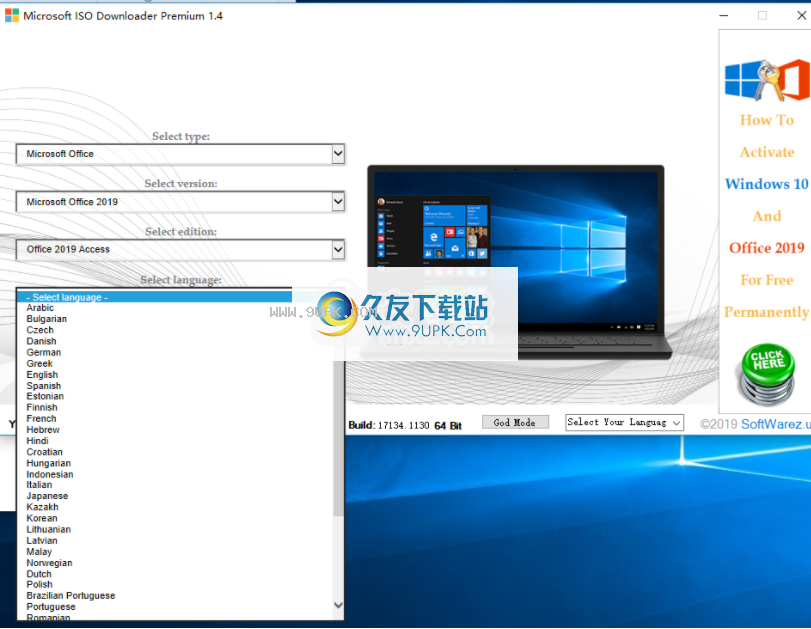Click the green CLICK HERE button icon
811x629 pixels.
[x=767, y=375]
